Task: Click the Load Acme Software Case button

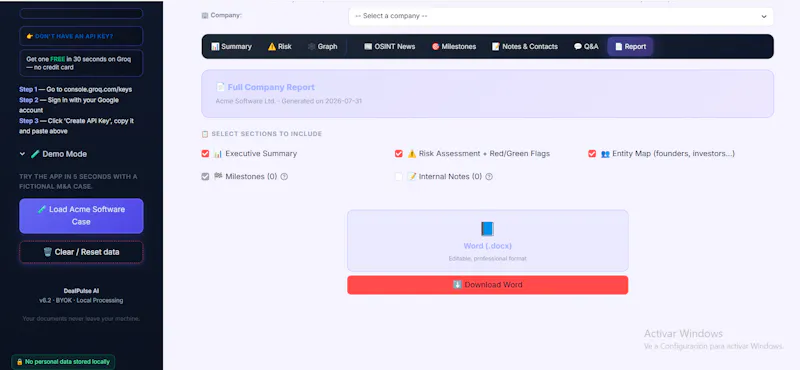Action: coord(81,215)
